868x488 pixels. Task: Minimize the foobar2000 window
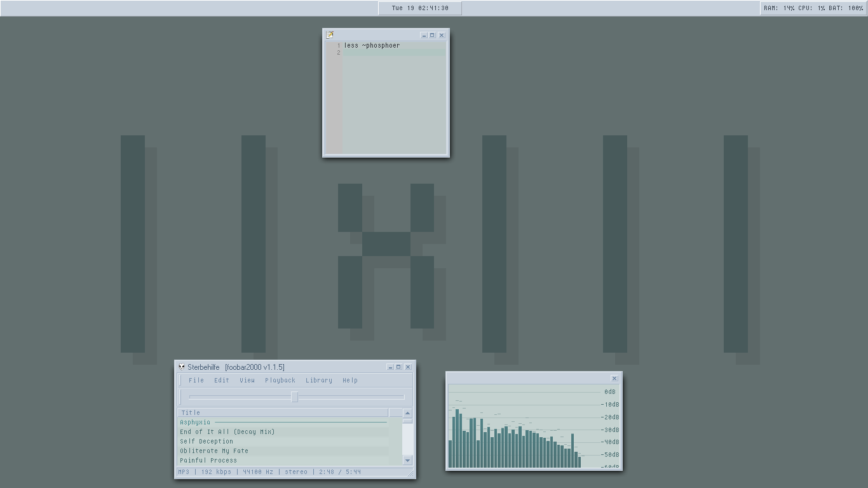click(x=390, y=367)
